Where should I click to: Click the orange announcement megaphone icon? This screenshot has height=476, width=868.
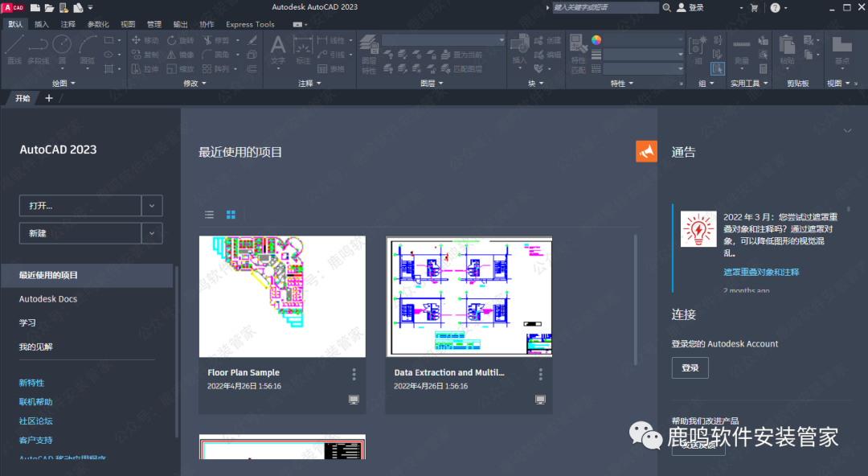tap(646, 151)
